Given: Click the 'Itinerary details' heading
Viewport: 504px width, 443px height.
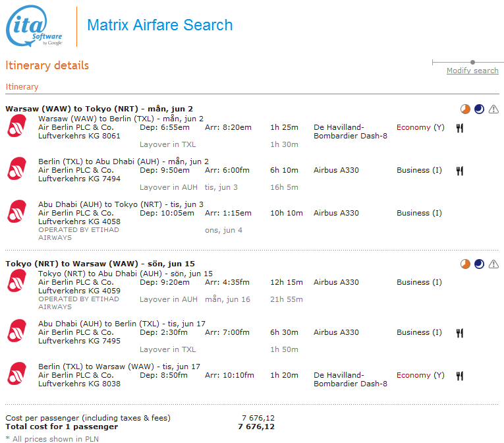Looking at the screenshot, I should (x=47, y=66).
